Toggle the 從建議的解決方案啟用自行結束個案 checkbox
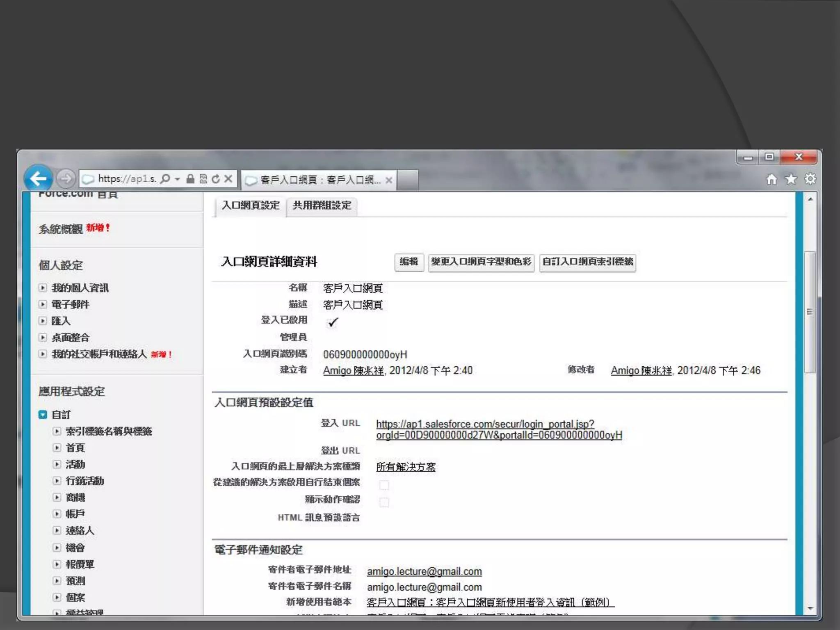Screen dimensions: 840x630 [x=384, y=485]
